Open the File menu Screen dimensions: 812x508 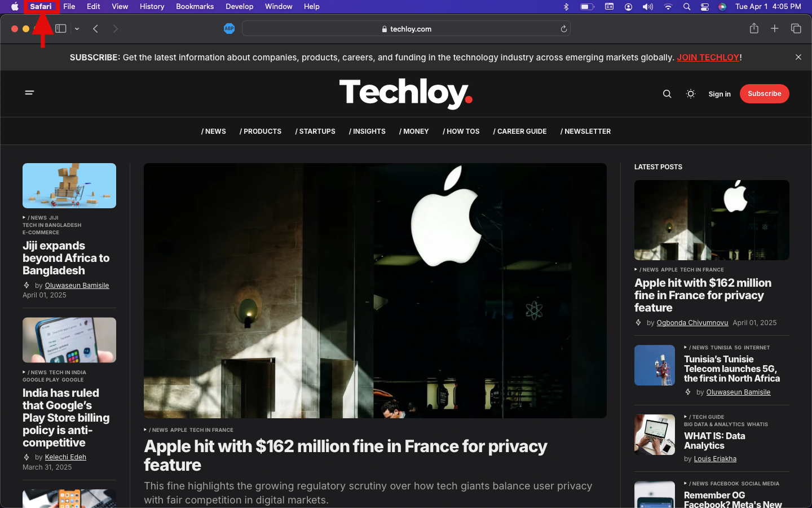point(69,7)
